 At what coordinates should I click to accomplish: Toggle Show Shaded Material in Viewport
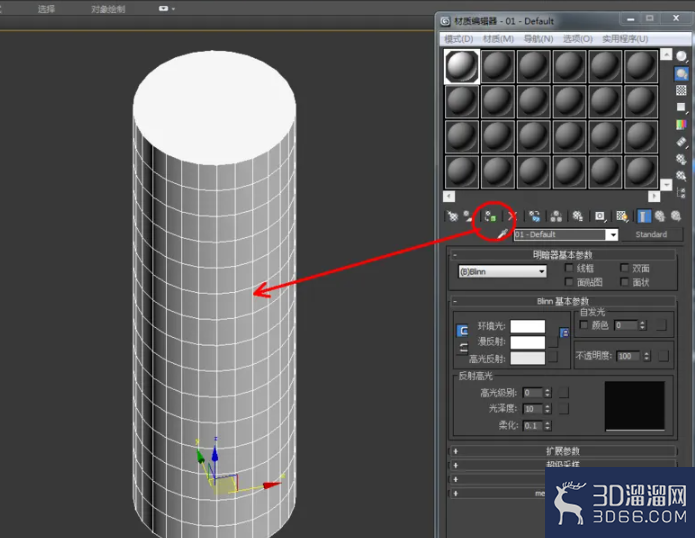pyautogui.click(x=622, y=216)
